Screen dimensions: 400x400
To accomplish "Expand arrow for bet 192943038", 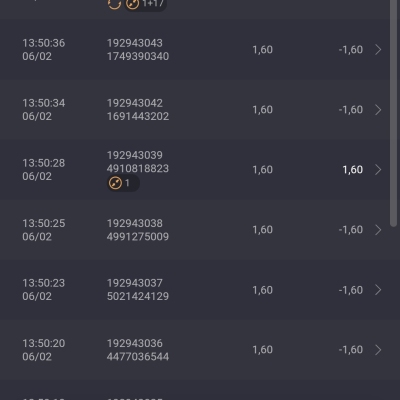I will tap(378, 230).
